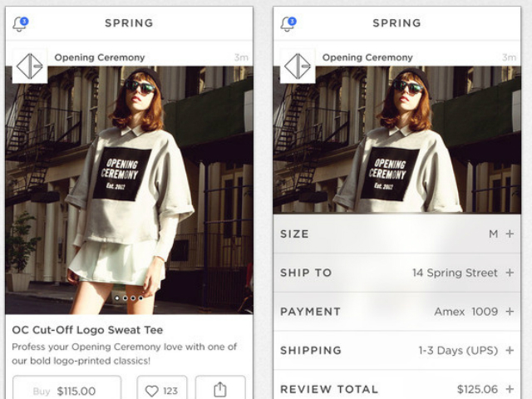Tap address 14 Spring Street
532x399 pixels.
455,273
